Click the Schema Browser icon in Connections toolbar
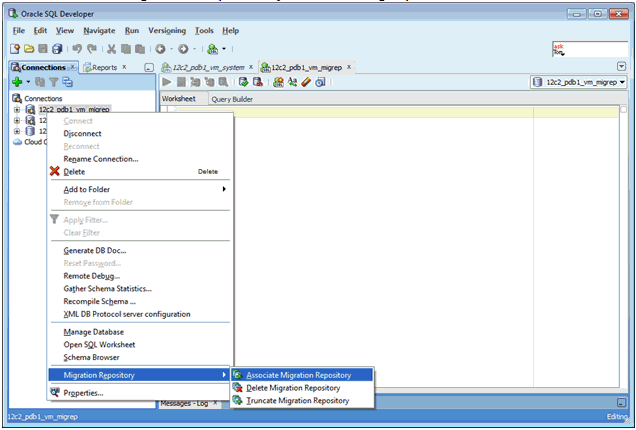 point(67,82)
